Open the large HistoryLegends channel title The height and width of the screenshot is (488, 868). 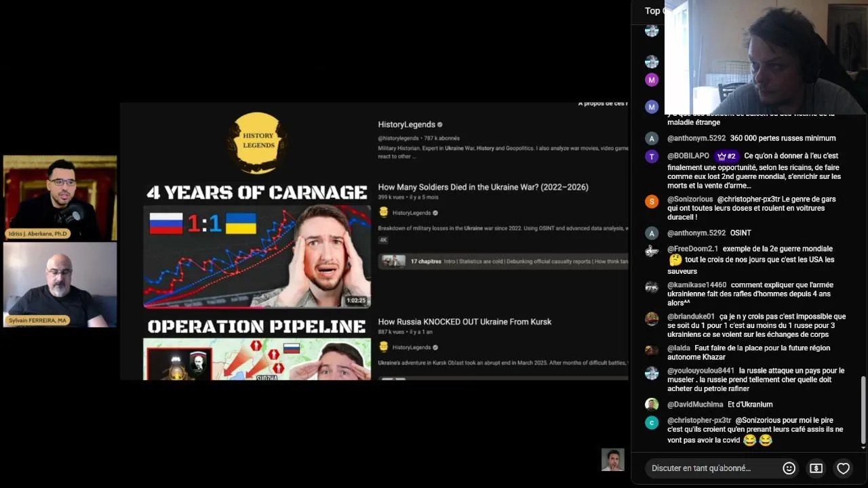(406, 125)
